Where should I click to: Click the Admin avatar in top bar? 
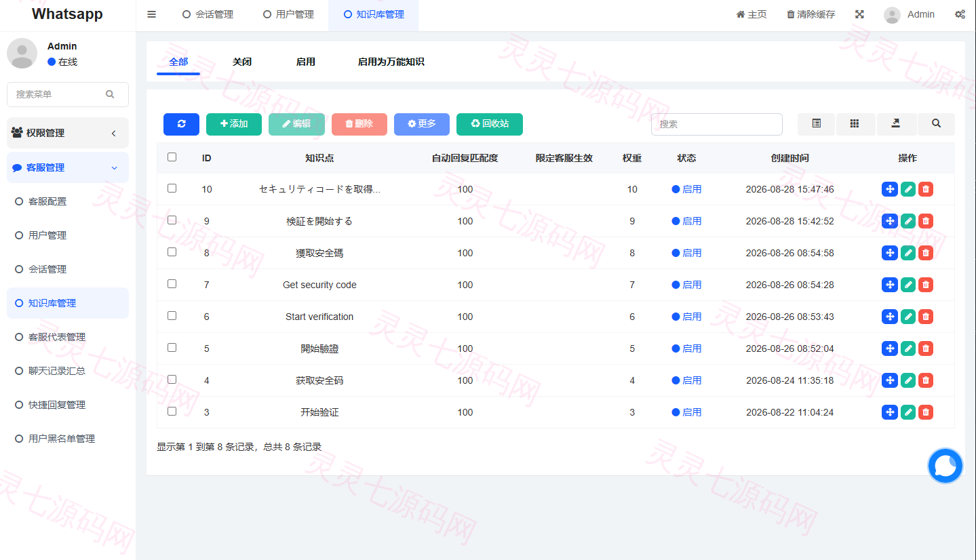[893, 15]
